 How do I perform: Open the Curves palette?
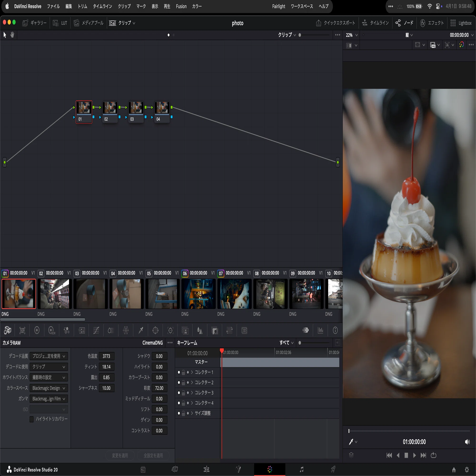coord(96,330)
